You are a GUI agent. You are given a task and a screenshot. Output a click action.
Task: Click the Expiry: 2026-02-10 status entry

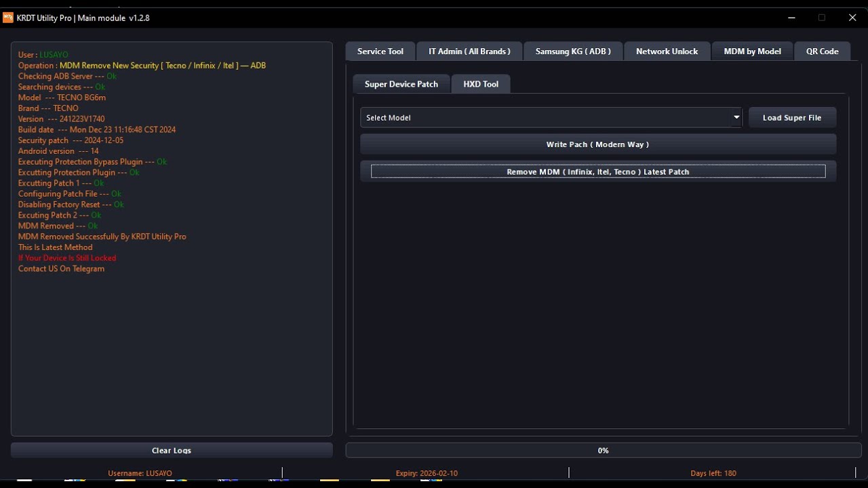click(x=427, y=473)
